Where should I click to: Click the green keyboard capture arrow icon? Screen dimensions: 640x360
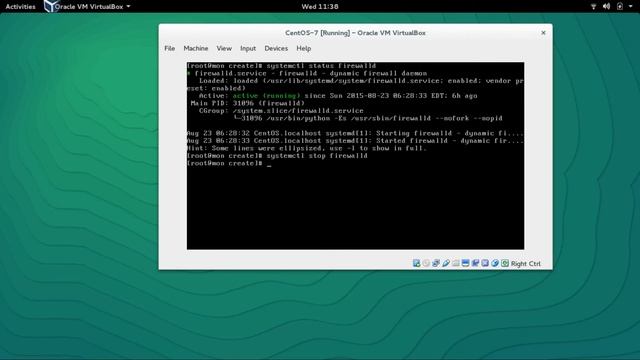505,263
